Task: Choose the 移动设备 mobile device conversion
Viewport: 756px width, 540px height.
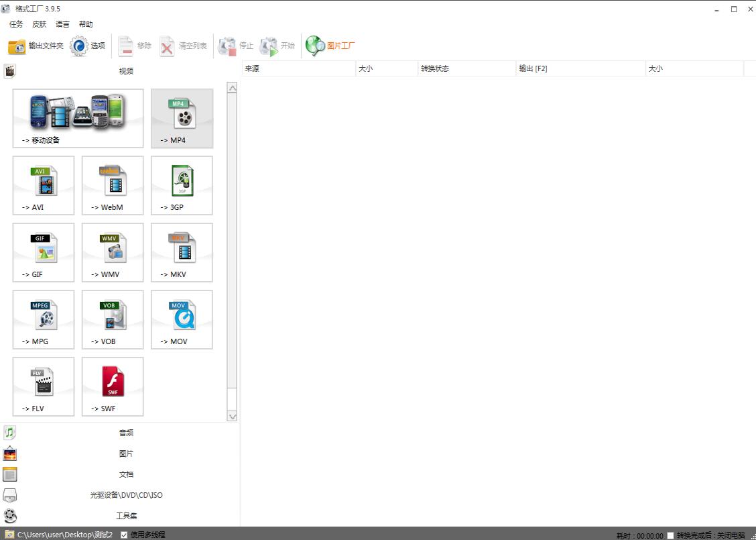Action: coord(78,118)
